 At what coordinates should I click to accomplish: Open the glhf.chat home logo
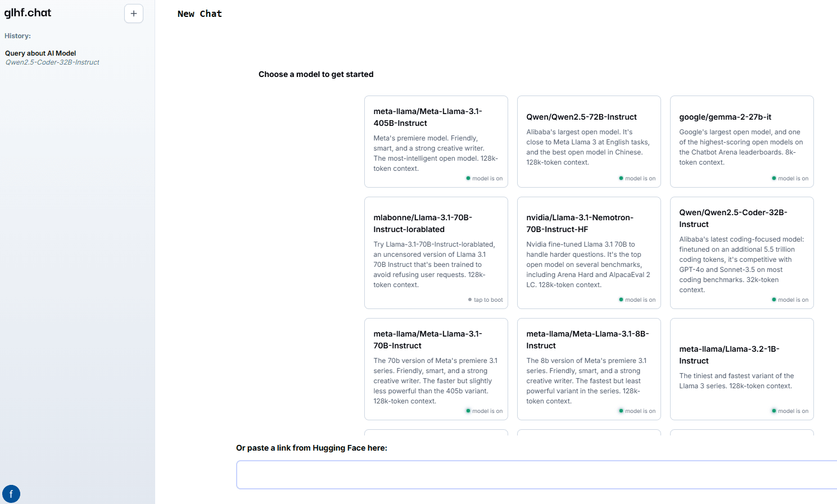point(28,12)
